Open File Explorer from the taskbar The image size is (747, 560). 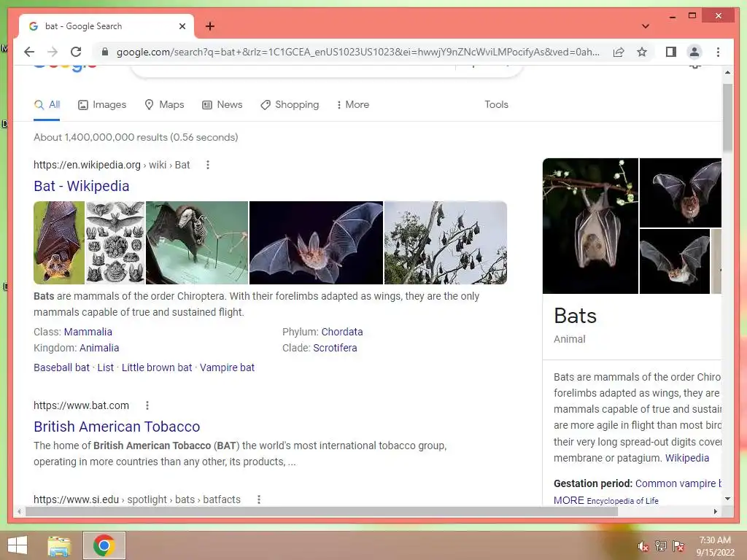click(x=59, y=545)
